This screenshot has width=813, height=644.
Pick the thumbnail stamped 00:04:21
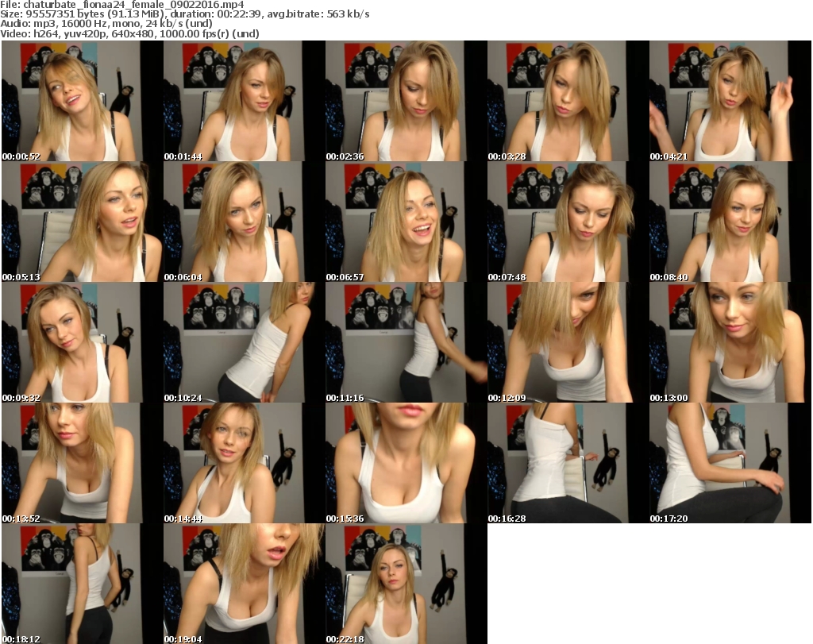point(730,101)
